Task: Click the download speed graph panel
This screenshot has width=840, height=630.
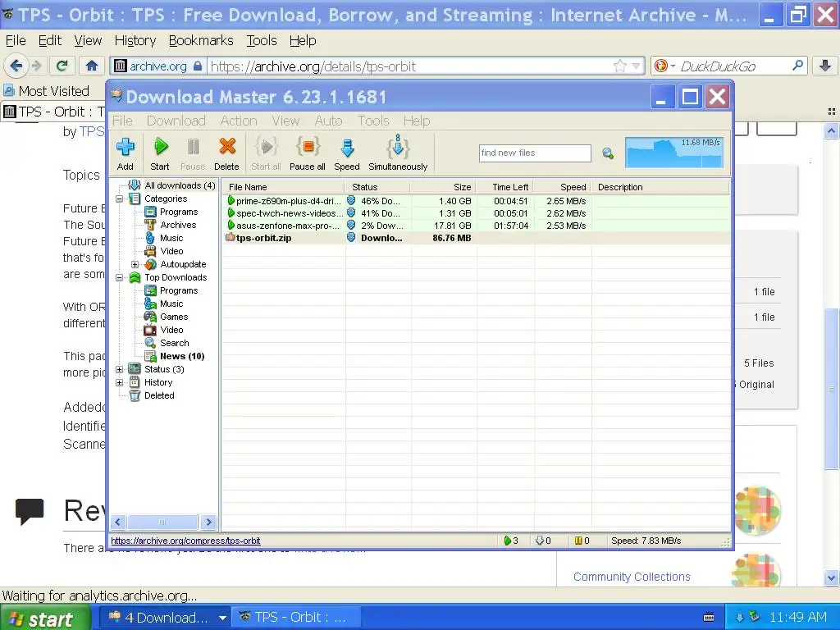Action: [674, 153]
